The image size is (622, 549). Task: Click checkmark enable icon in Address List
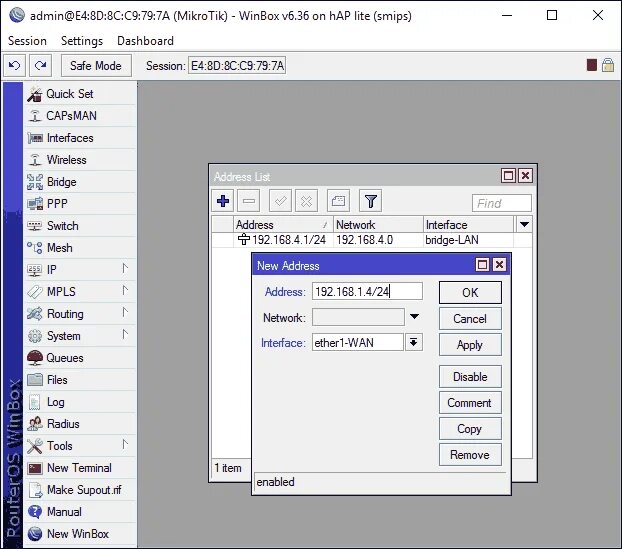click(x=280, y=201)
